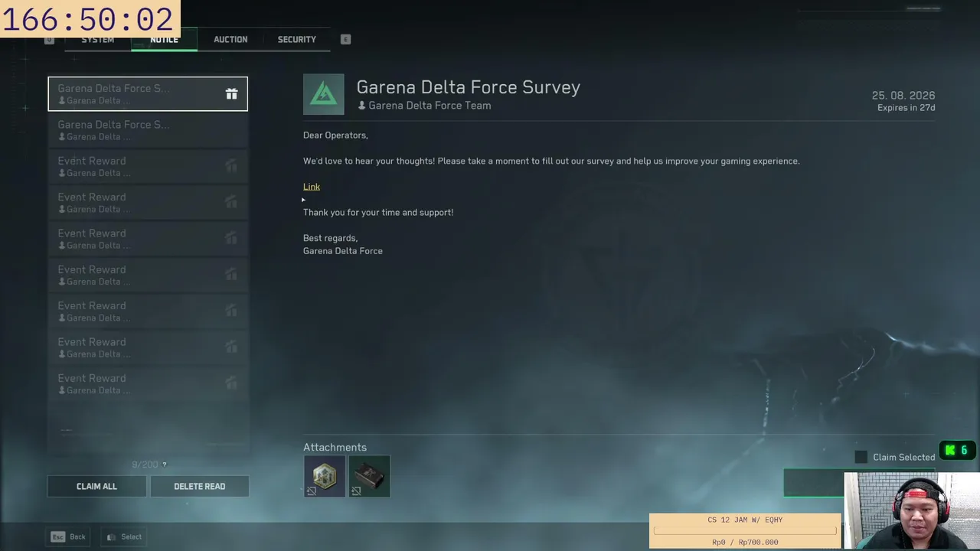Click the green K currency counter
The width and height of the screenshot is (980, 551).
click(958, 450)
